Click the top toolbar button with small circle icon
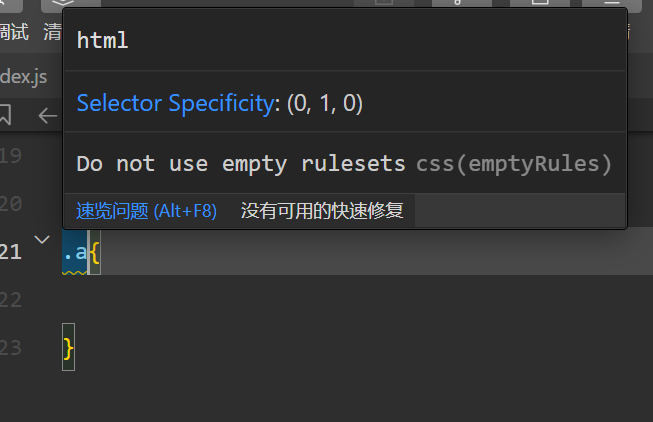653x422 pixels. [x=461, y=4]
